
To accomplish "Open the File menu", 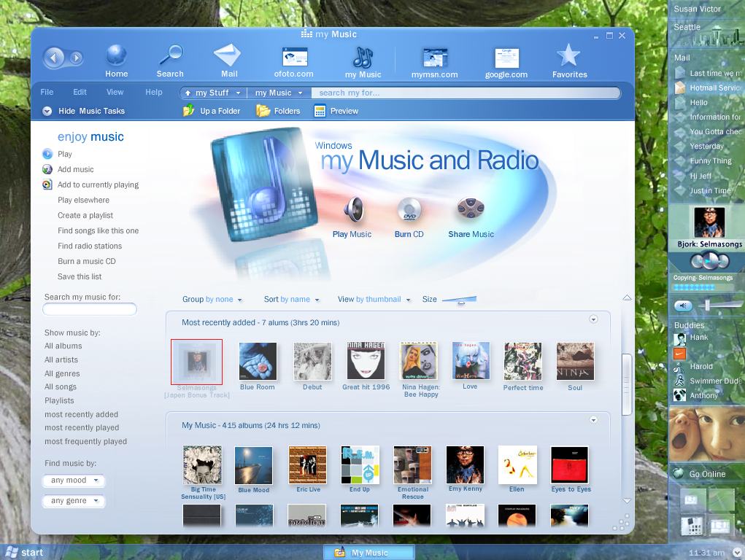I will point(47,92).
